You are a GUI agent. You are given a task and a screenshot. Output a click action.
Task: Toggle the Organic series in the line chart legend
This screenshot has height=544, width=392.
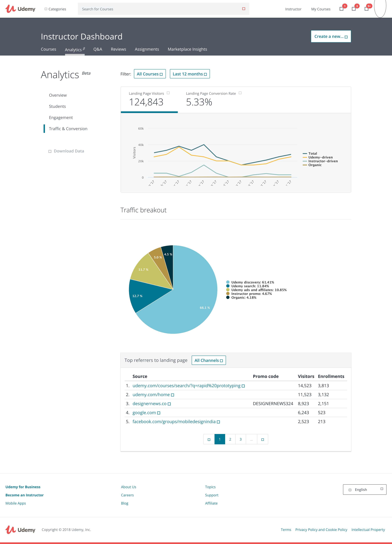tap(312, 165)
